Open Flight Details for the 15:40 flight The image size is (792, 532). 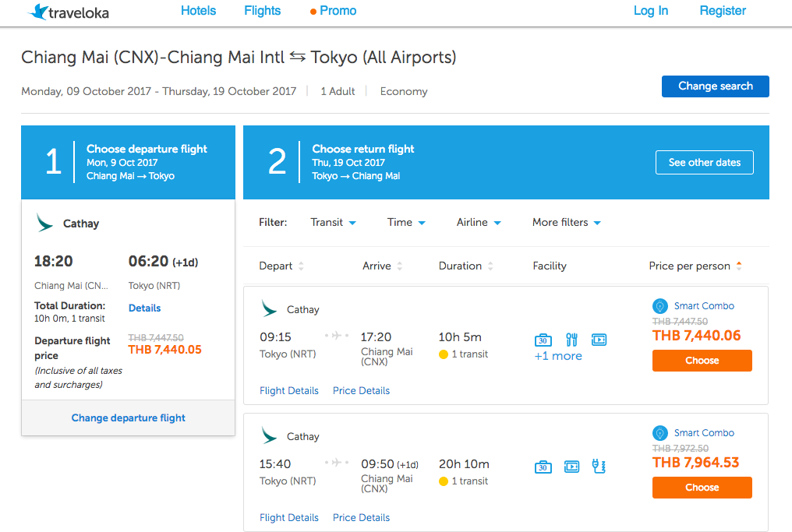[289, 517]
